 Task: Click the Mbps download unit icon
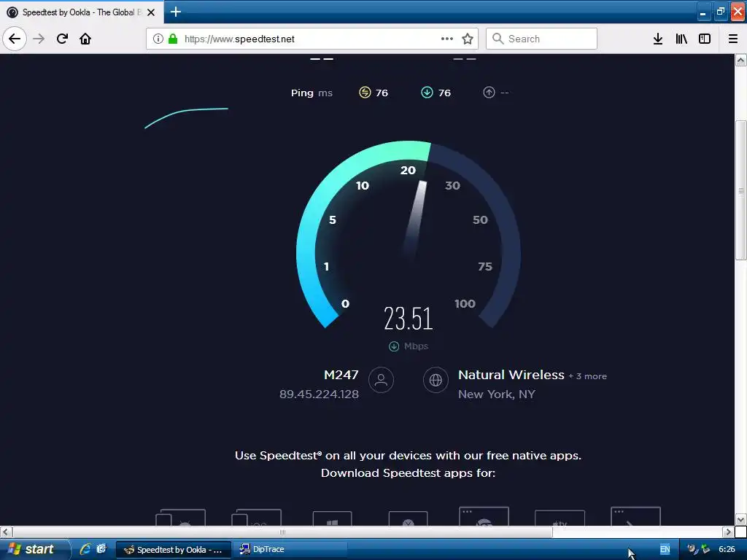(394, 346)
